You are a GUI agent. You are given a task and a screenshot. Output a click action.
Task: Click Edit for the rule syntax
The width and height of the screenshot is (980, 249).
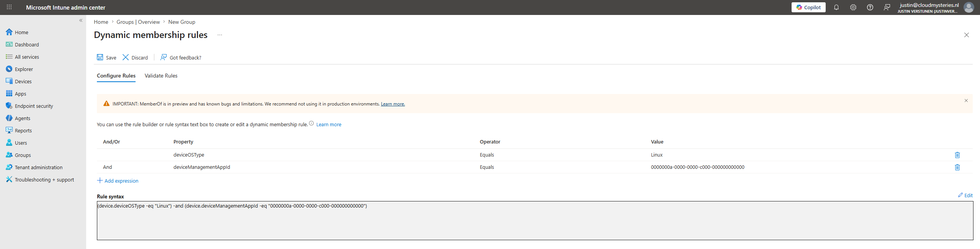tap(965, 195)
